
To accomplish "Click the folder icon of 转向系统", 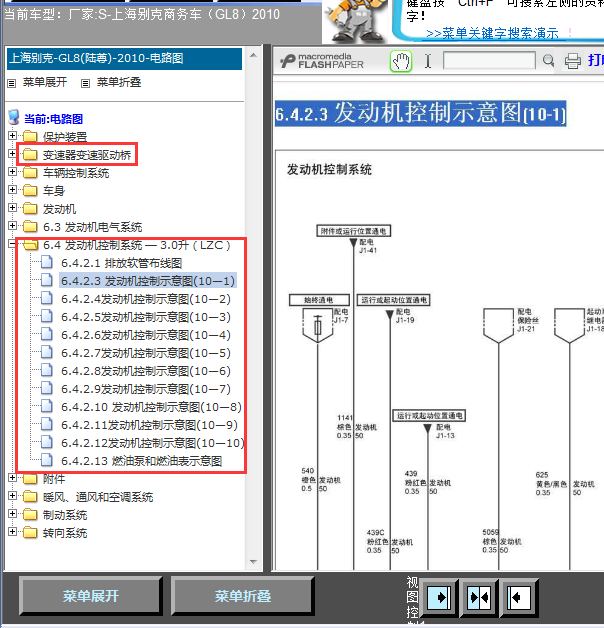I will pos(30,532).
